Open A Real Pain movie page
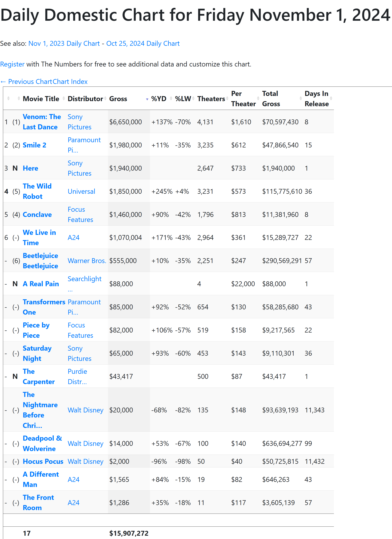 point(41,284)
